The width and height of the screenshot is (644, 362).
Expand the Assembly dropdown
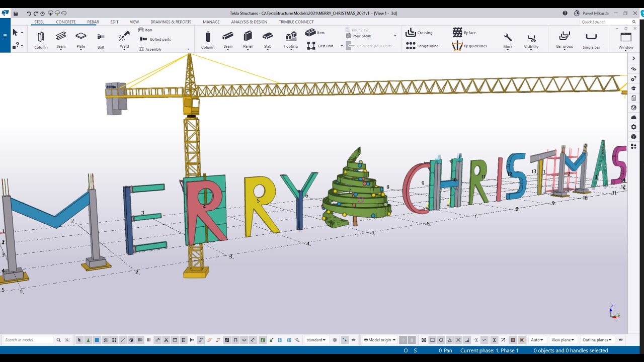click(188, 49)
